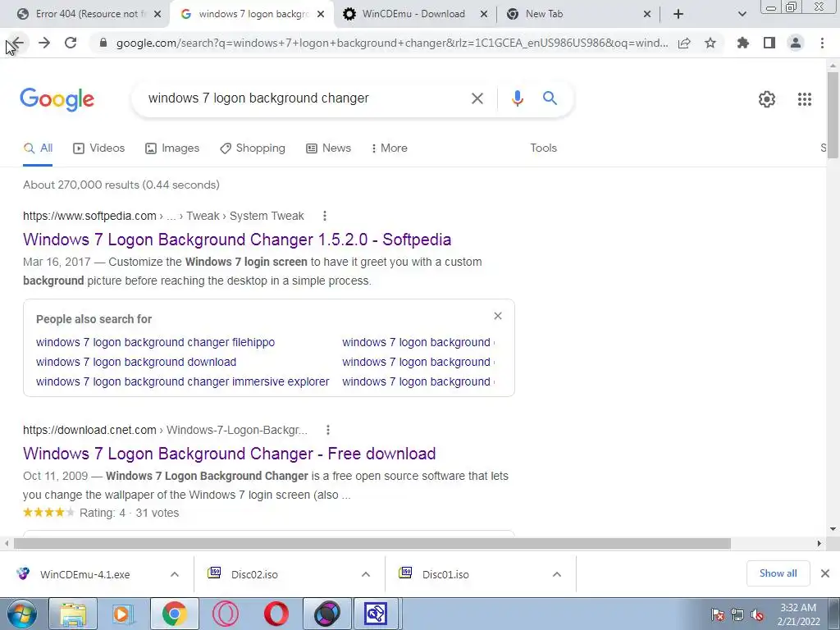Open a new browser tab
Image resolution: width=840 pixels, height=630 pixels.
point(678,14)
